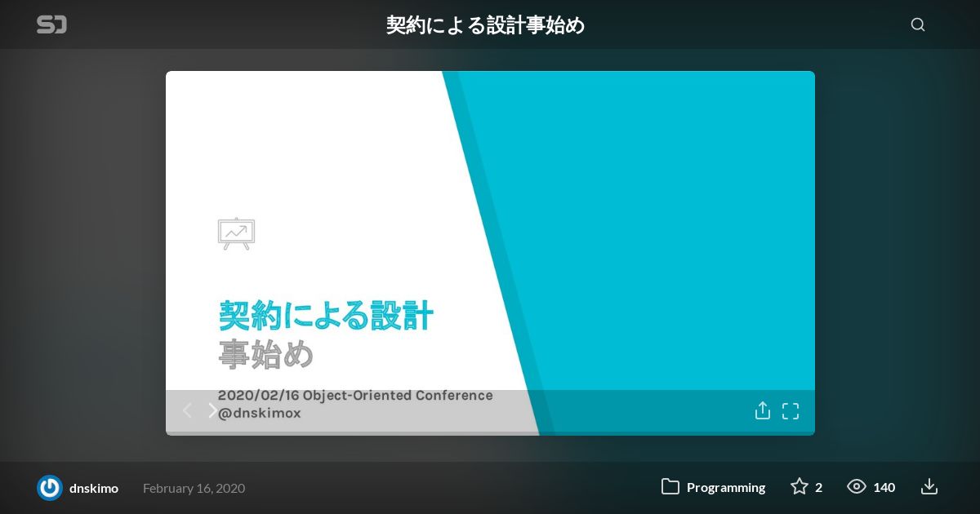Share the presentation via share icon
The width and height of the screenshot is (980, 514).
763,410
